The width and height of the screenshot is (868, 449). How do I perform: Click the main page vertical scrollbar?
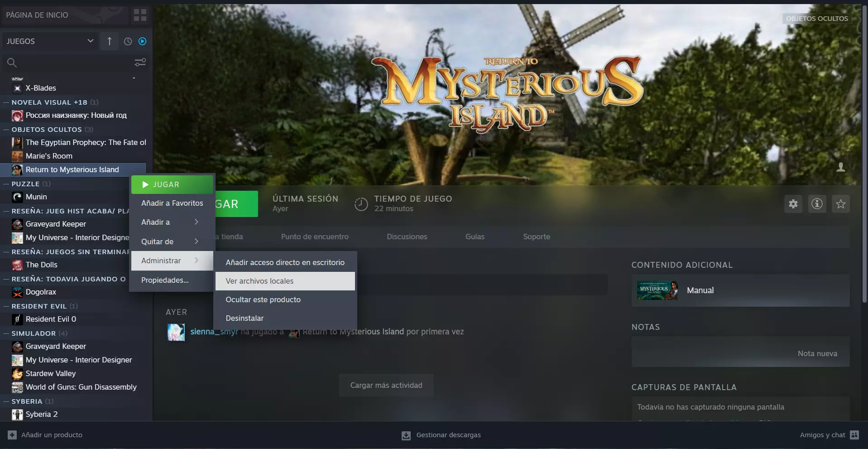click(864, 154)
